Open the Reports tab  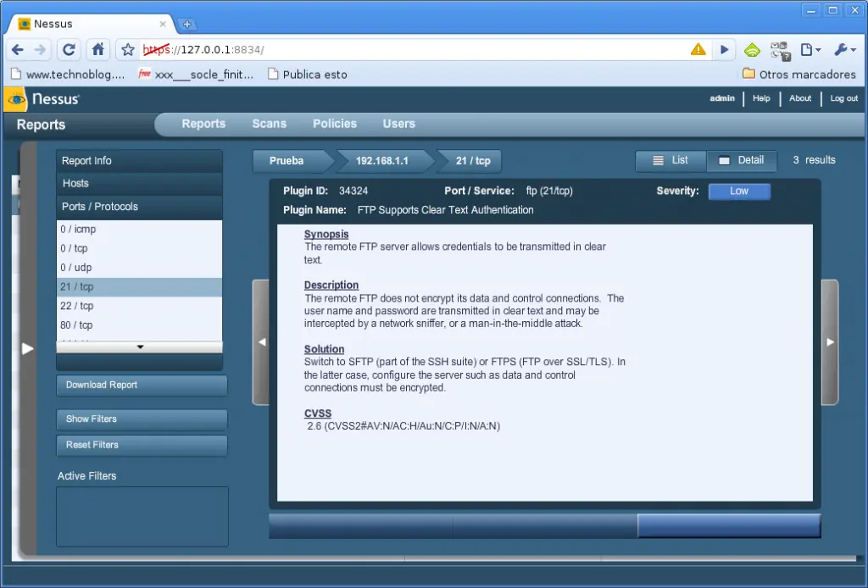[x=203, y=124]
